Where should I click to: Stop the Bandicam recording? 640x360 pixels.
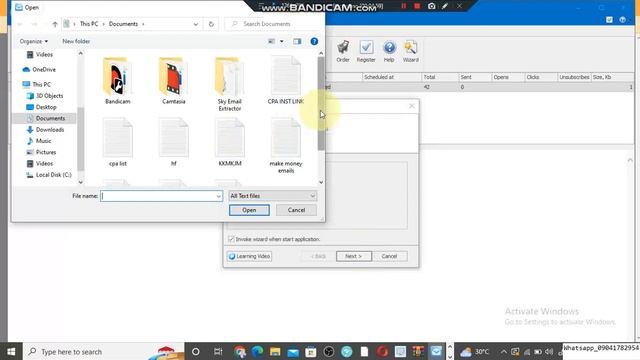(x=417, y=6)
